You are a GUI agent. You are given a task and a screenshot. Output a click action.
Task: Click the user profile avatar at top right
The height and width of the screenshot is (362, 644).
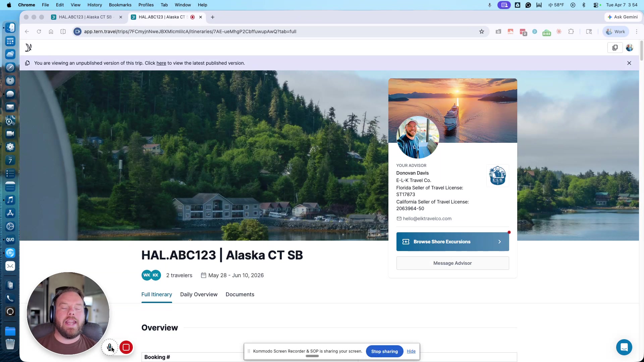pos(630,48)
